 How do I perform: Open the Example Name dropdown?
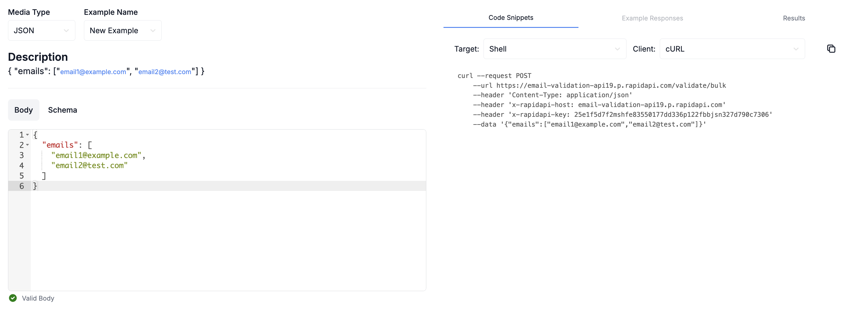122,30
